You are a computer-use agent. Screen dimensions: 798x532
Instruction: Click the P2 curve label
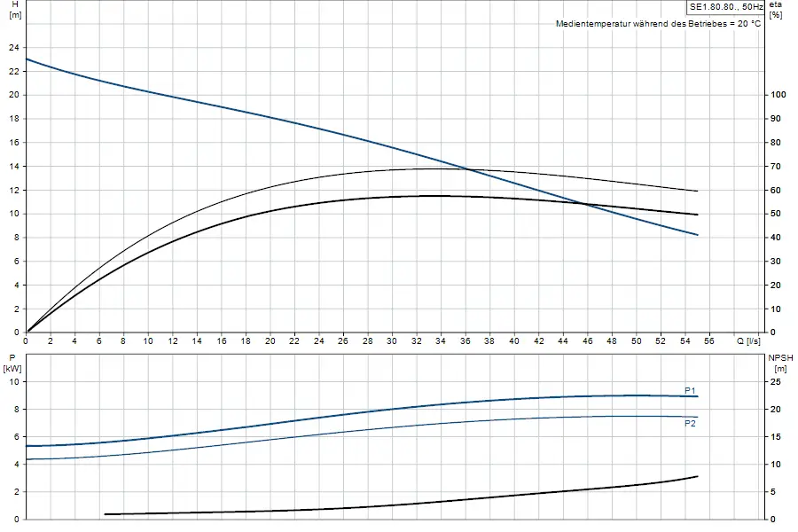pyautogui.click(x=690, y=424)
